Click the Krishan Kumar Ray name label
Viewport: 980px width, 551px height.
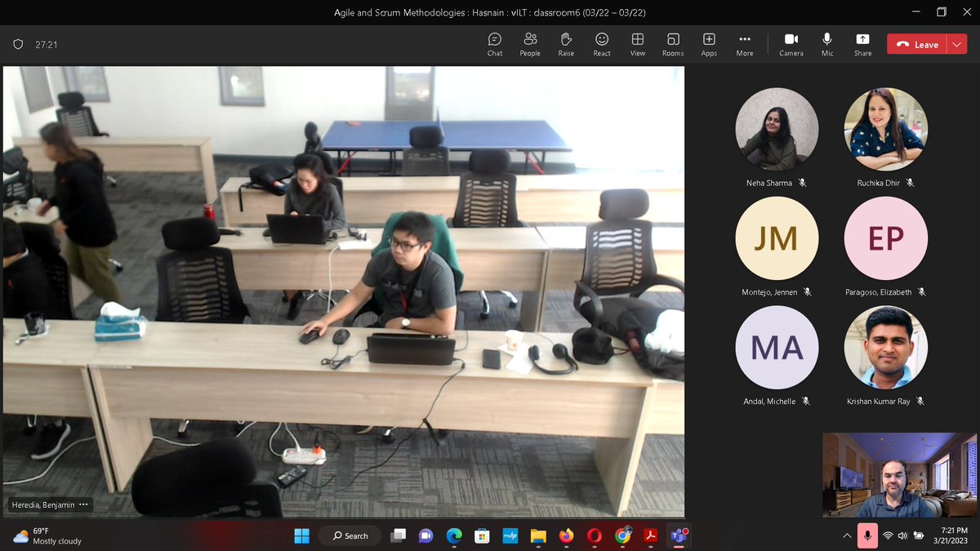[878, 402]
